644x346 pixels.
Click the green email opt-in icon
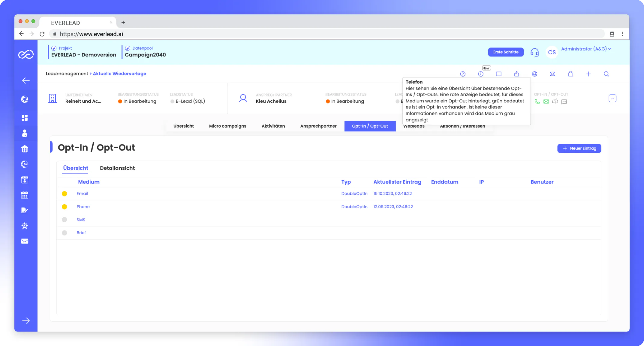click(x=546, y=102)
